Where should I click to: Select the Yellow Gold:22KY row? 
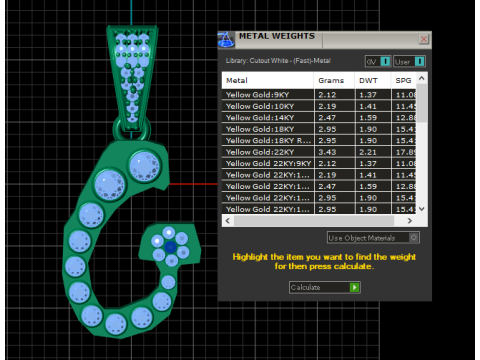tap(319, 152)
